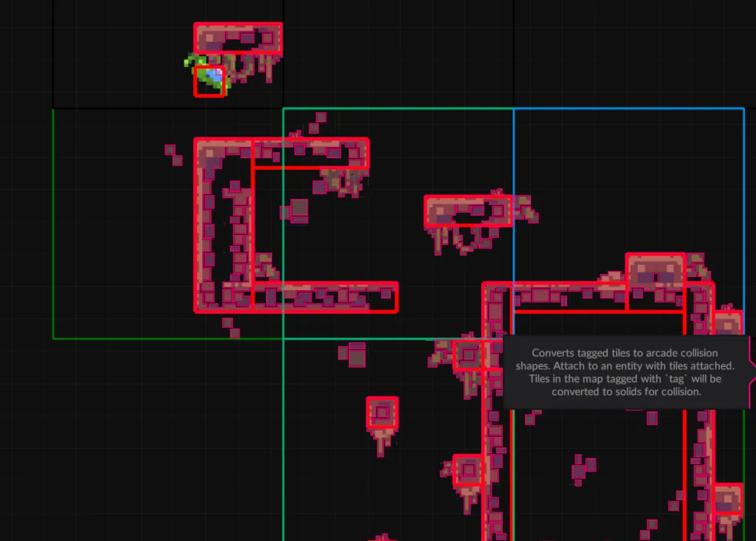
Task: Click the two small tiles below the C-structure
Action: pyautogui.click(x=231, y=328)
